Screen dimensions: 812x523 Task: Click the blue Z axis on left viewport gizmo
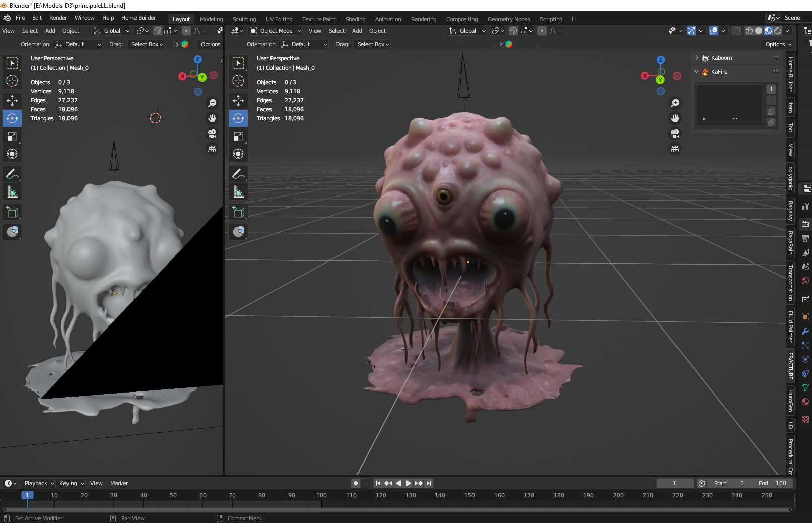[x=198, y=59]
